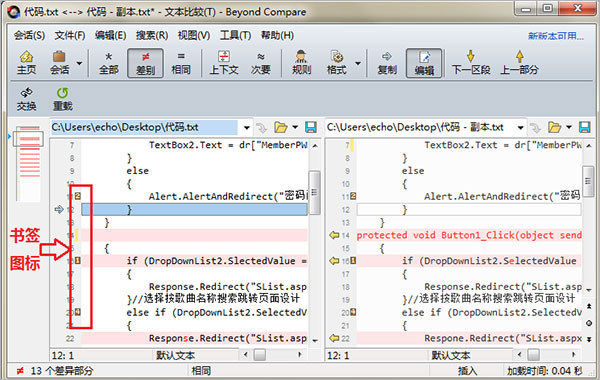Click the left pane horizontal scrollbar thumb
Image resolution: width=600 pixels, height=380 pixels.
tap(260, 355)
